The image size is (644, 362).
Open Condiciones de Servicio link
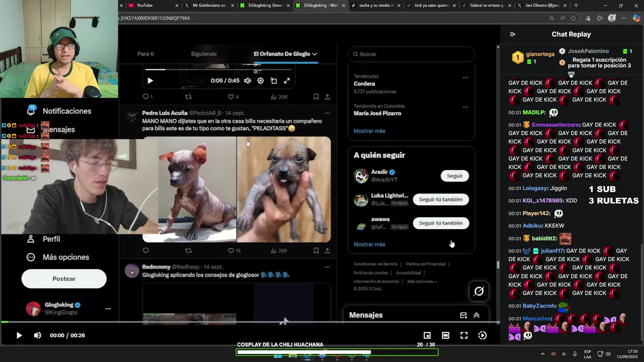click(x=375, y=264)
